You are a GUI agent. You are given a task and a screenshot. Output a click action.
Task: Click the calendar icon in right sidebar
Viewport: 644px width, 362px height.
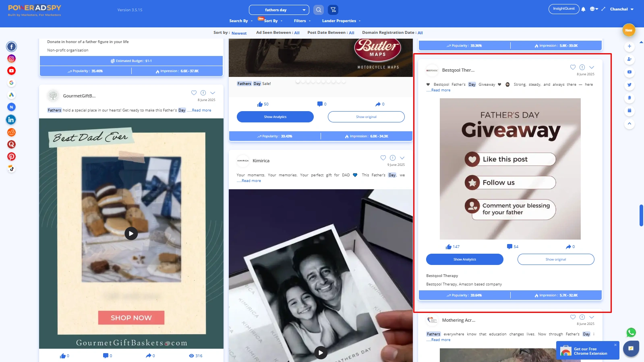click(630, 111)
